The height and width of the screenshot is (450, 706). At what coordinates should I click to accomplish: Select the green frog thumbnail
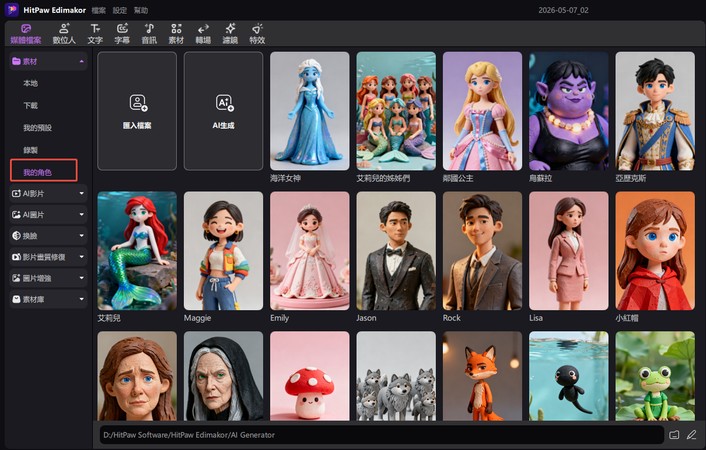click(x=655, y=376)
